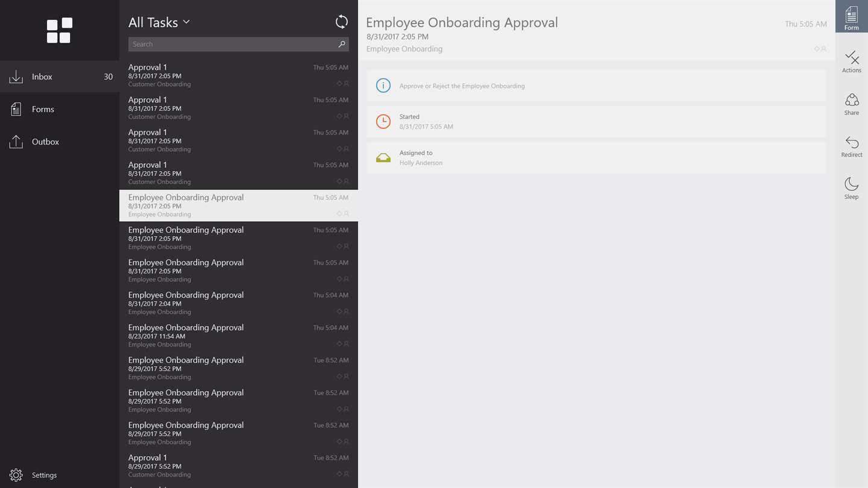Click the diamond icon in the detail header
The height and width of the screenshot is (488, 868).
[x=817, y=49]
